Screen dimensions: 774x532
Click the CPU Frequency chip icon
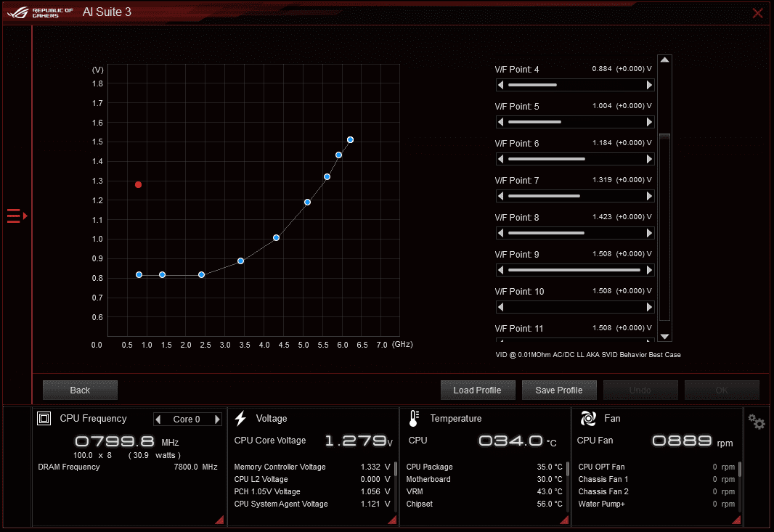pos(44,419)
